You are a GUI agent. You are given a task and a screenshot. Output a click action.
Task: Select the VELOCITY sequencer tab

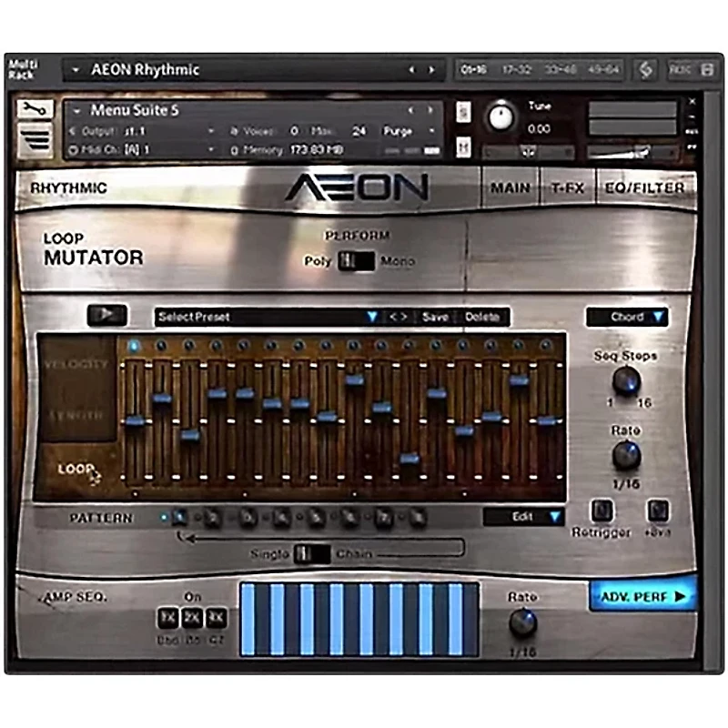pyautogui.click(x=76, y=364)
